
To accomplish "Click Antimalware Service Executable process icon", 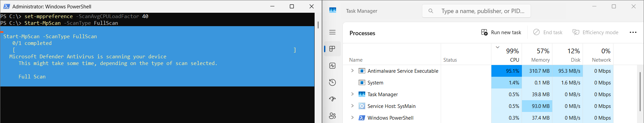I will pyautogui.click(x=362, y=71).
